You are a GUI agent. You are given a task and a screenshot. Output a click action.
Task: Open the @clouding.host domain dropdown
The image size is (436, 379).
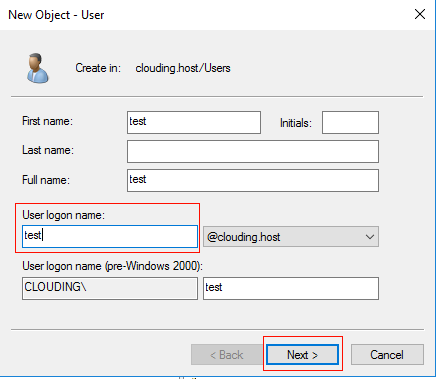(x=291, y=237)
